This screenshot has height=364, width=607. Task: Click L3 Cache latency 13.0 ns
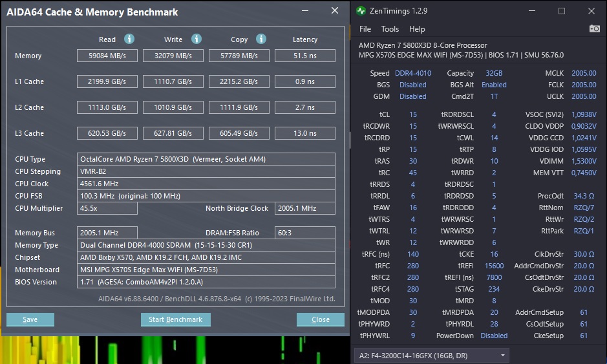(305, 133)
